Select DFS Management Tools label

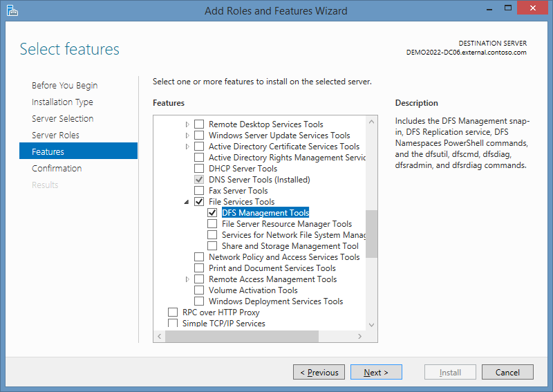point(265,213)
